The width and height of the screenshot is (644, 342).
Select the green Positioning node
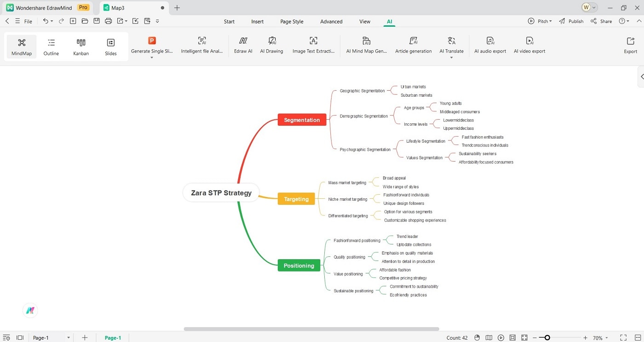(x=299, y=266)
